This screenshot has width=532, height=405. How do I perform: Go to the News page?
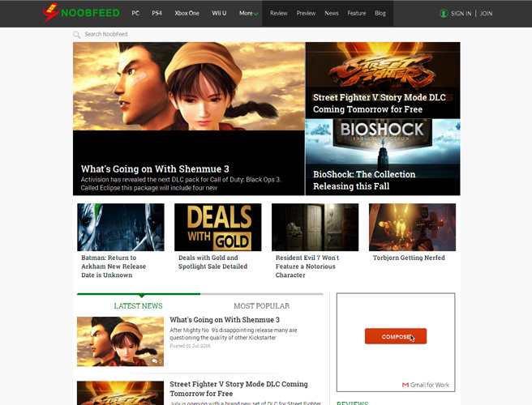332,13
